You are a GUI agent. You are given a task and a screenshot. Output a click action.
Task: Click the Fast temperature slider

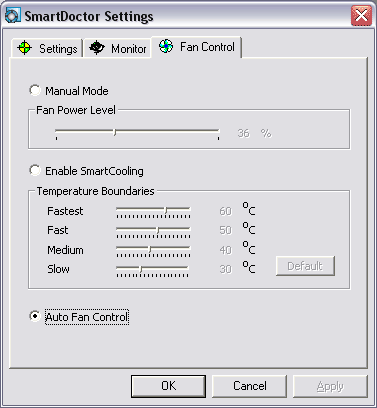153,231
